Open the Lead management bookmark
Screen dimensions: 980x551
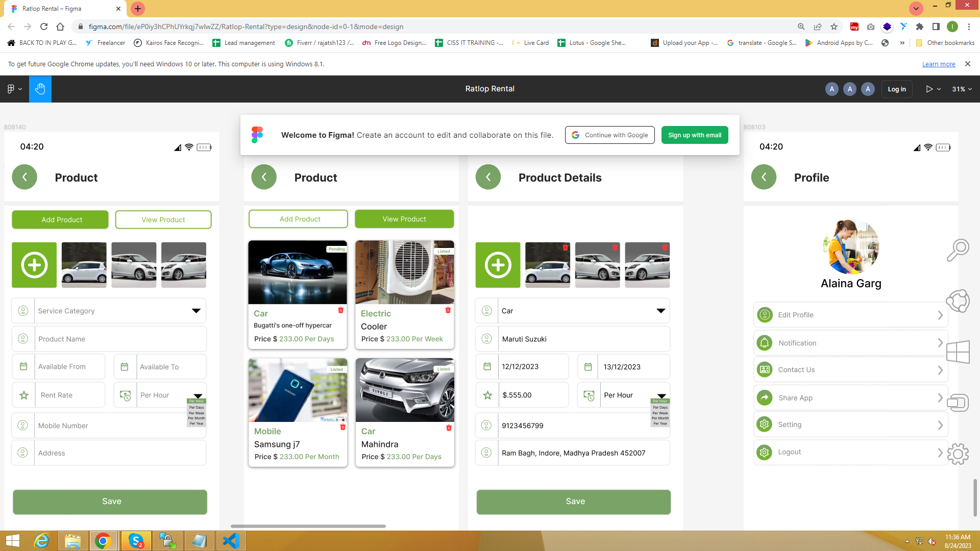244,43
